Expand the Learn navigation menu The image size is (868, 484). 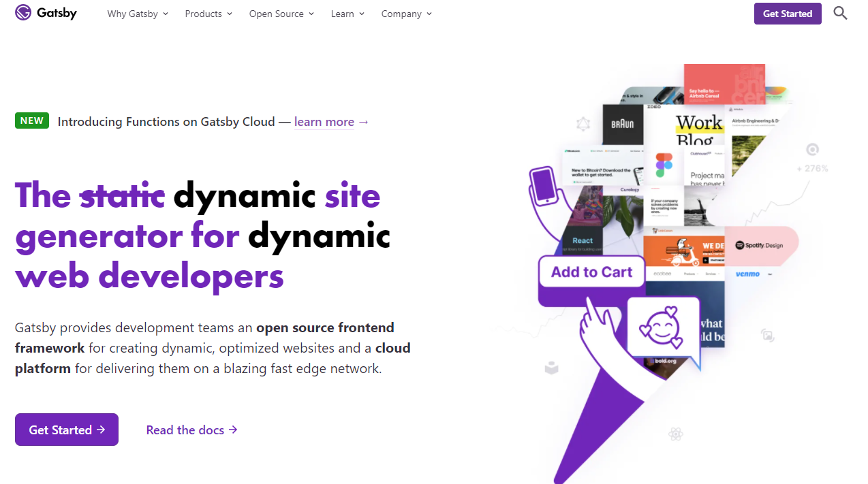click(x=347, y=14)
